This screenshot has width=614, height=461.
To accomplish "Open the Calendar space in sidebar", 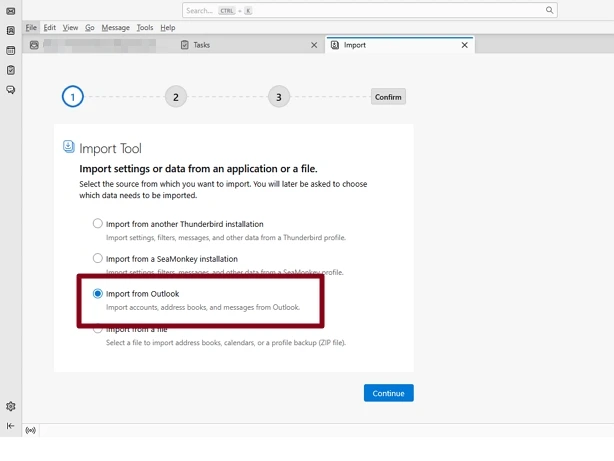I will point(11,50).
